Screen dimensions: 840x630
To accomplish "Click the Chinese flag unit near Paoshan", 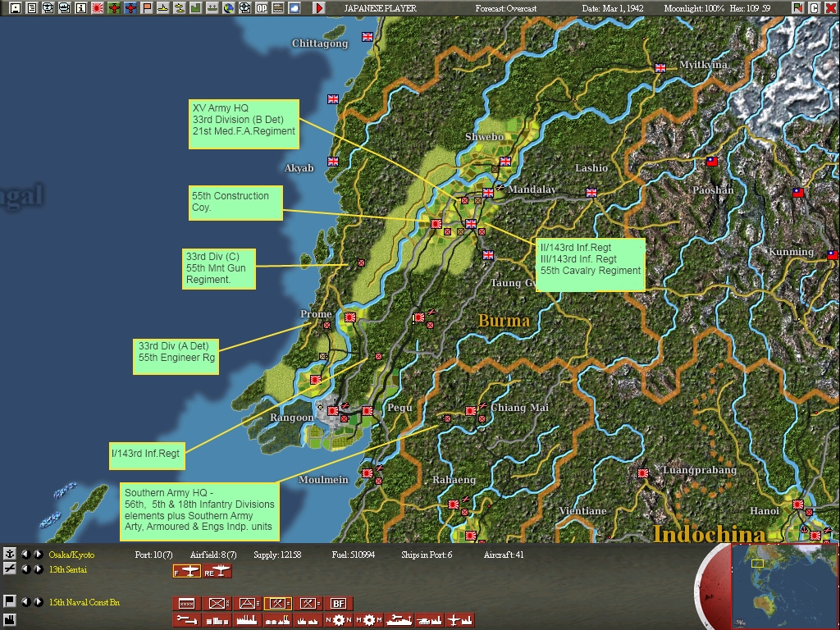I will [711, 162].
